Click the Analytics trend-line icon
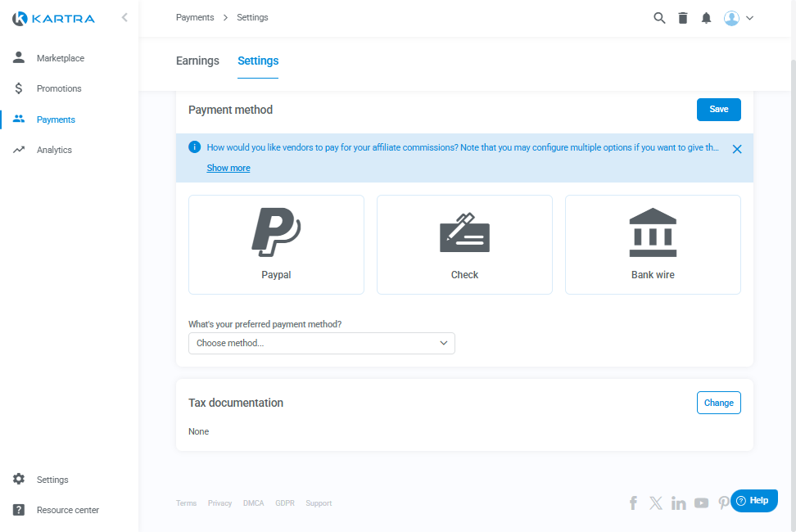Viewport: 796px width, 532px height. coord(19,150)
